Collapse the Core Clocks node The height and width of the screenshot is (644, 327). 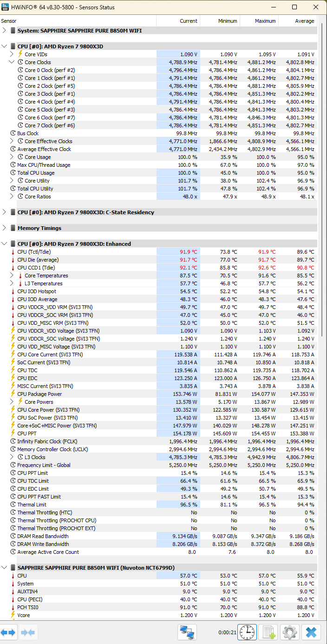tap(12, 62)
